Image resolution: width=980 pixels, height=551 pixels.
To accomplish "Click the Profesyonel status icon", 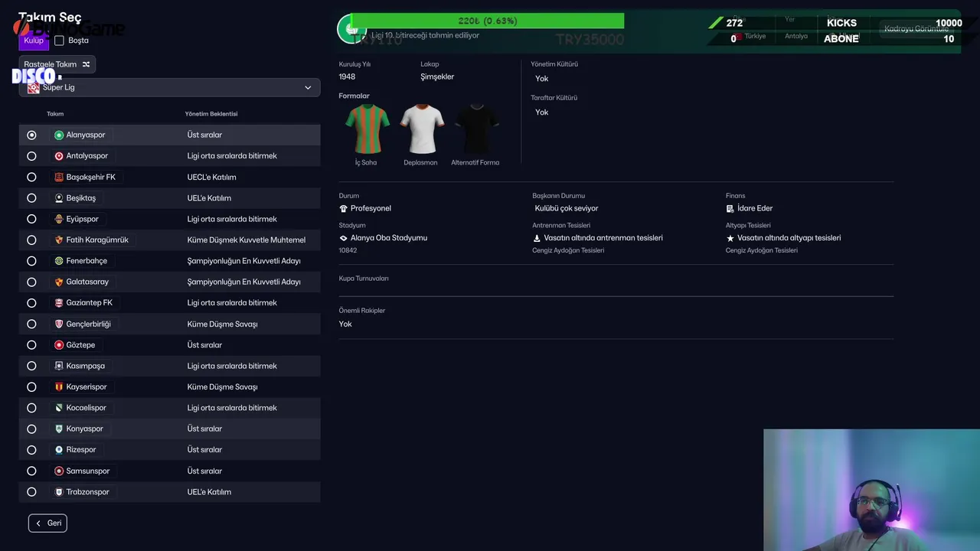I will [343, 208].
